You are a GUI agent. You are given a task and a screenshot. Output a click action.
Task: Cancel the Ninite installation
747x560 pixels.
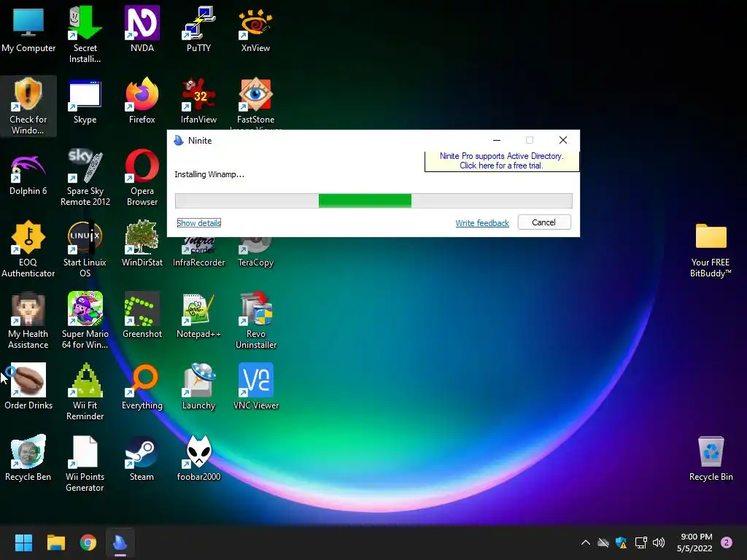click(x=543, y=222)
